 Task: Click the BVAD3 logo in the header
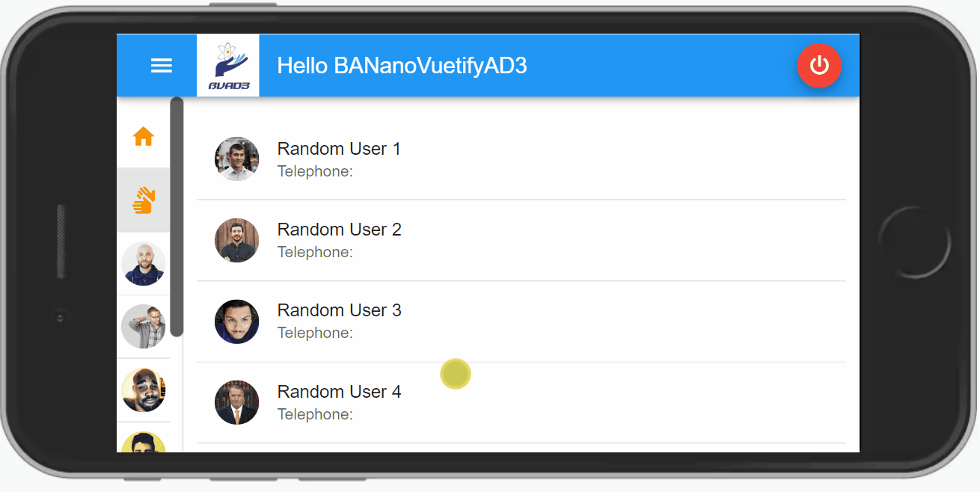[228, 66]
